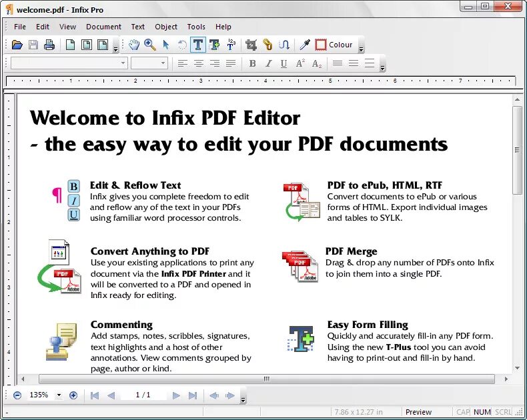This screenshot has height=420, width=527.
Task: Click the vertical scrollbar thumb
Action: click(x=517, y=150)
